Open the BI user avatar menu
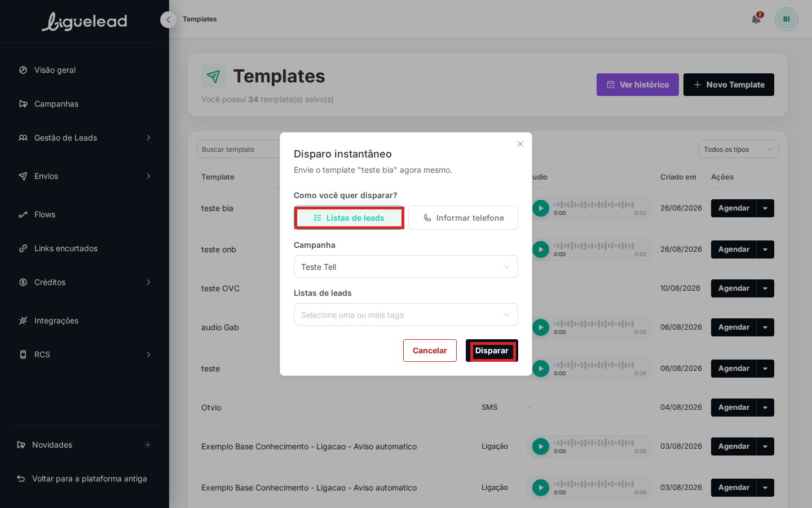Screen dimensions: 812x508 [x=786, y=19]
